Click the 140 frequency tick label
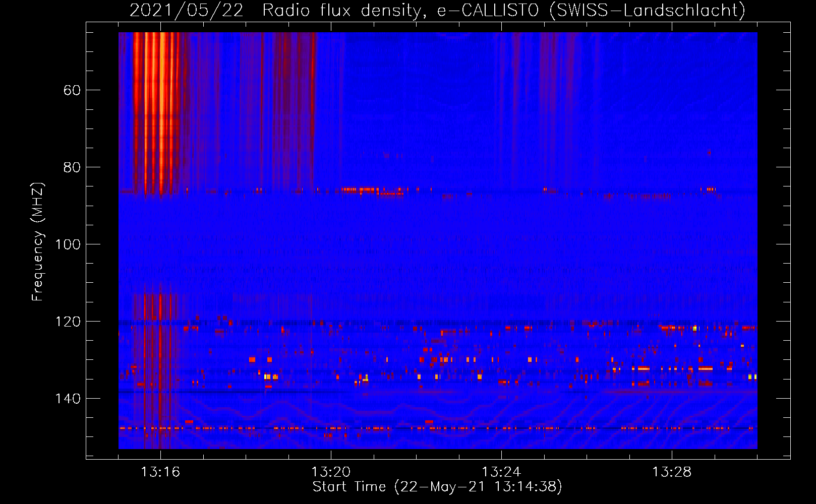Image resolution: width=816 pixels, height=504 pixels. (x=67, y=399)
